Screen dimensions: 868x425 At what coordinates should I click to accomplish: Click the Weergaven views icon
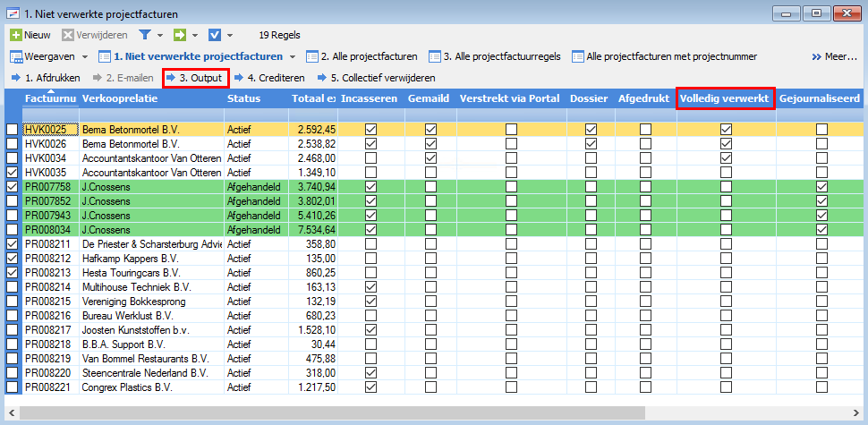pos(16,56)
